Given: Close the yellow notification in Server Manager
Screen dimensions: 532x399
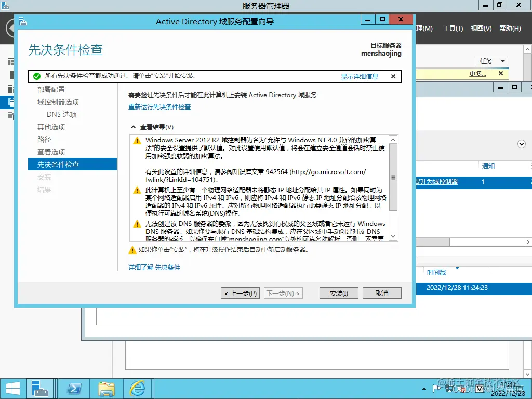Looking at the screenshot, I should pos(501,73).
